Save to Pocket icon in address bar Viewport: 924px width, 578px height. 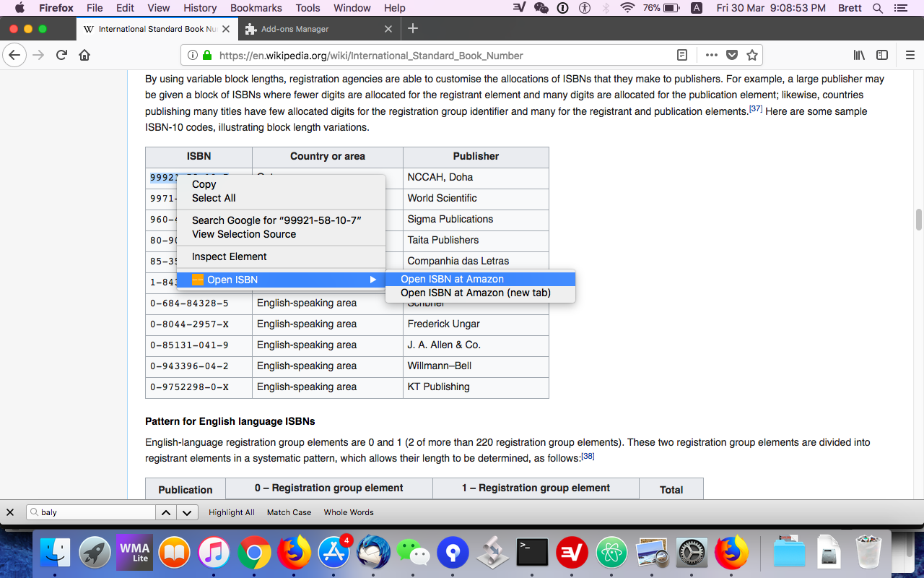(x=732, y=55)
